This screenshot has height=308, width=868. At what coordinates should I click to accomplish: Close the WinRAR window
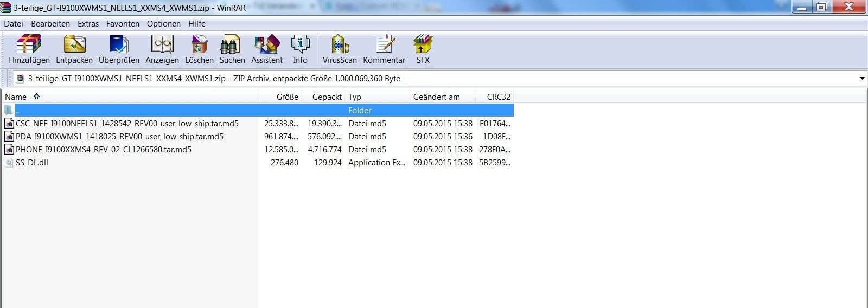(x=849, y=7)
